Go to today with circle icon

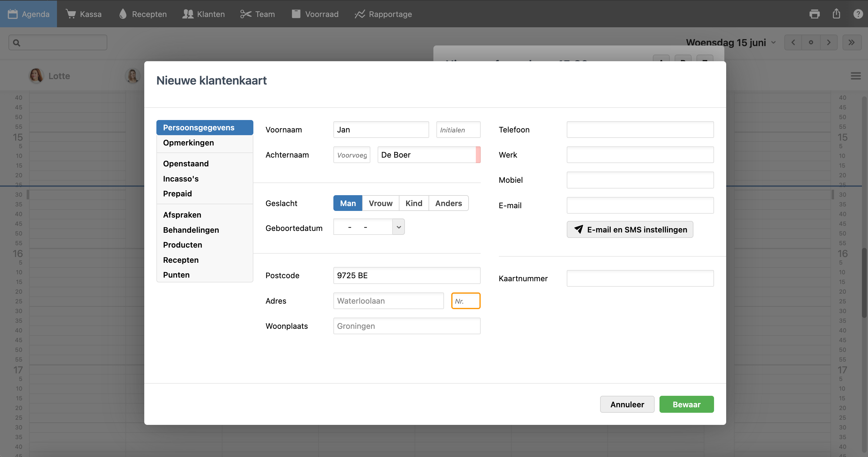pyautogui.click(x=811, y=42)
